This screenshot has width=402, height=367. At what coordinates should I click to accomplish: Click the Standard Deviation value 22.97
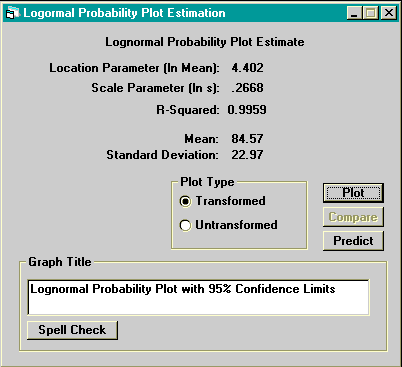[247, 155]
